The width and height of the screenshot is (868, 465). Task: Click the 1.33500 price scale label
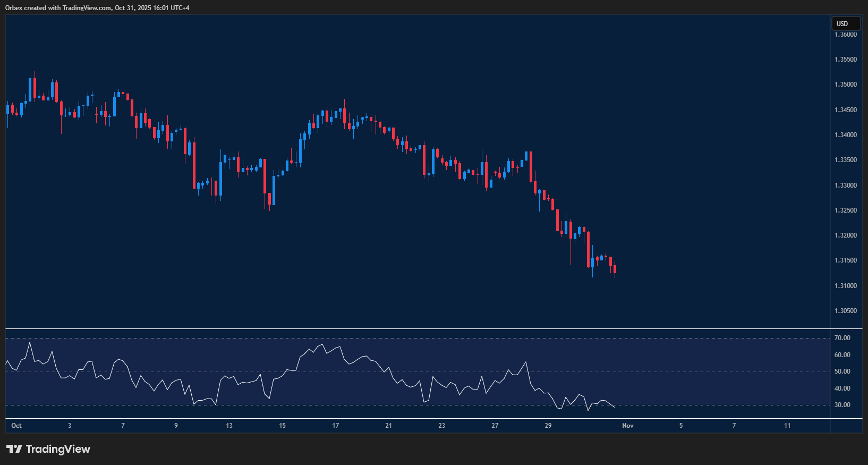click(x=846, y=160)
